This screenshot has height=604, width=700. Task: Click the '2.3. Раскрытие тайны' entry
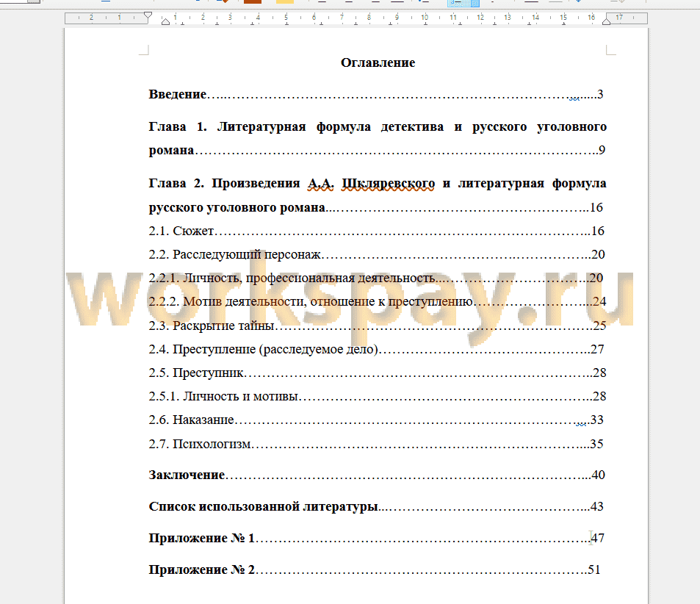click(378, 326)
